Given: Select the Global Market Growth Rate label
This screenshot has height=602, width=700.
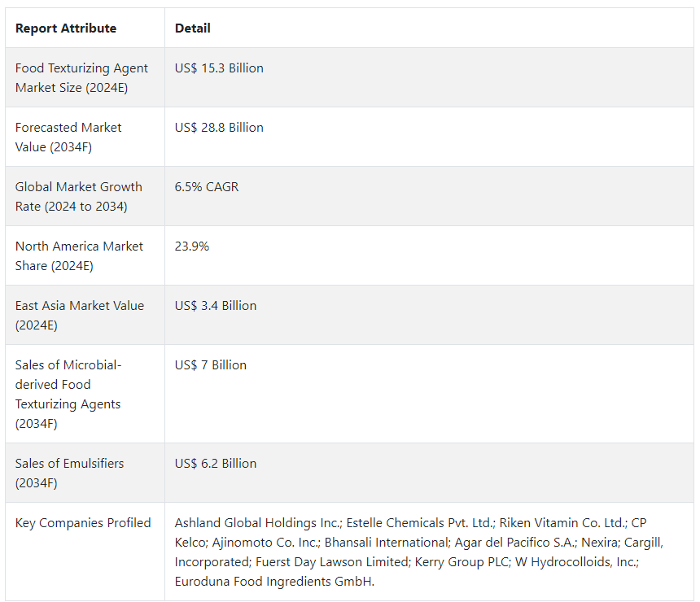Looking at the screenshot, I should (x=78, y=197).
